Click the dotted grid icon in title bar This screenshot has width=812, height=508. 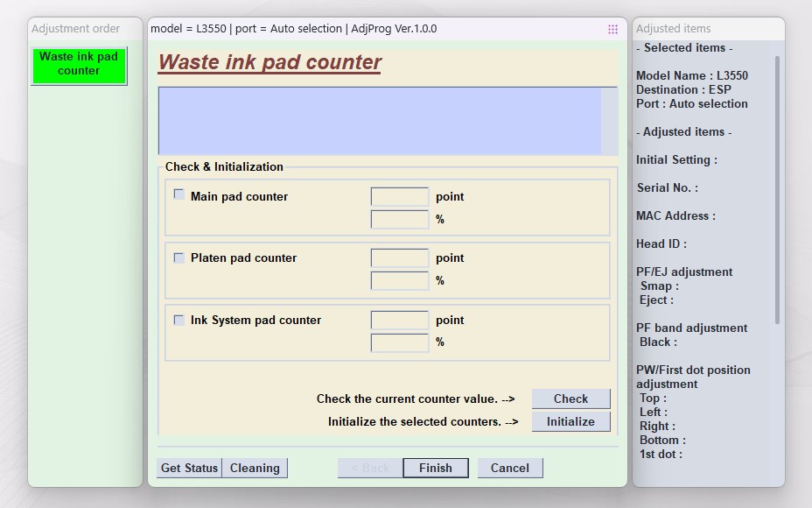click(x=612, y=29)
